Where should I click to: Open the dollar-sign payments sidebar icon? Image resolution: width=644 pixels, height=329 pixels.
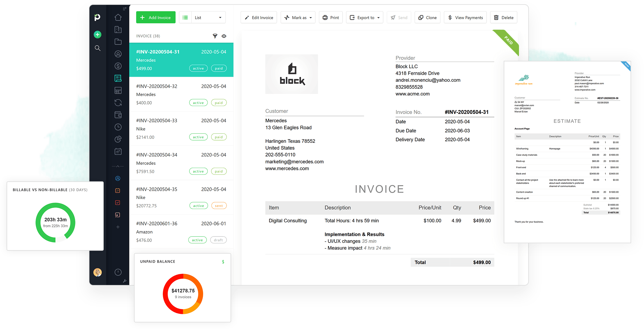118,66
